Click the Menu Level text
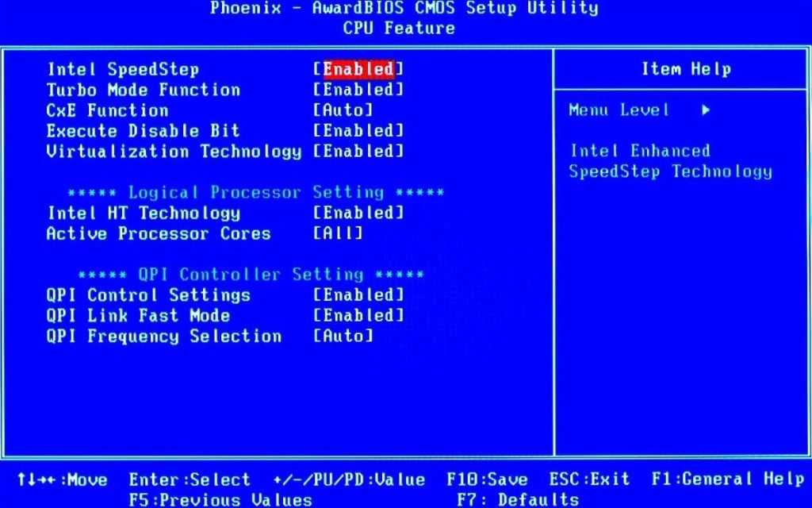Viewport: 812px width, 508px height. click(x=619, y=110)
